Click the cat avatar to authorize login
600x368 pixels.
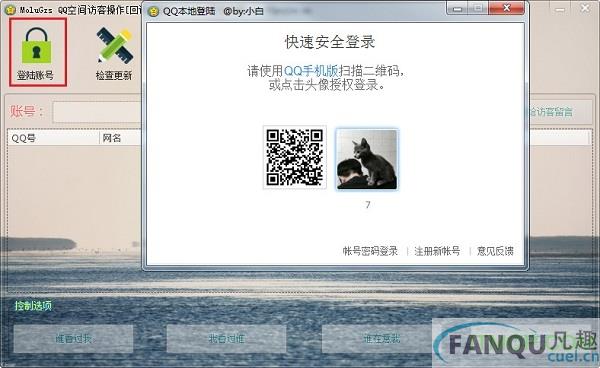tap(367, 159)
